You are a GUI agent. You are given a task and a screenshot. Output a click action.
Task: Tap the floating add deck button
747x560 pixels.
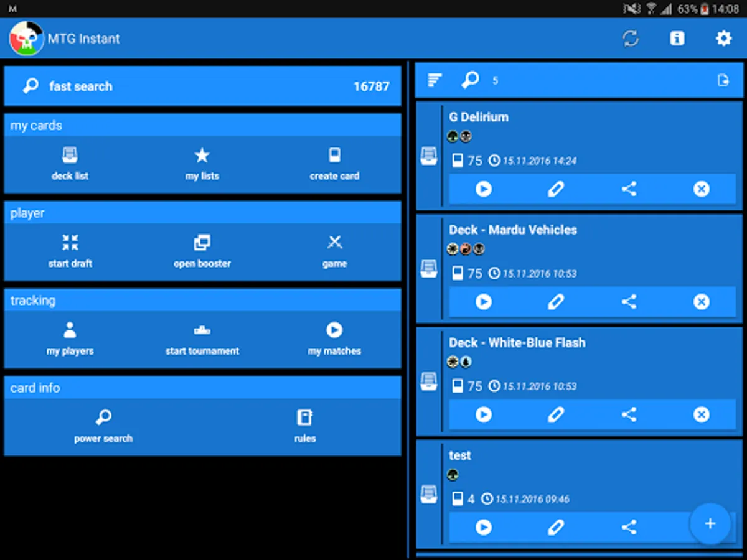tap(710, 524)
